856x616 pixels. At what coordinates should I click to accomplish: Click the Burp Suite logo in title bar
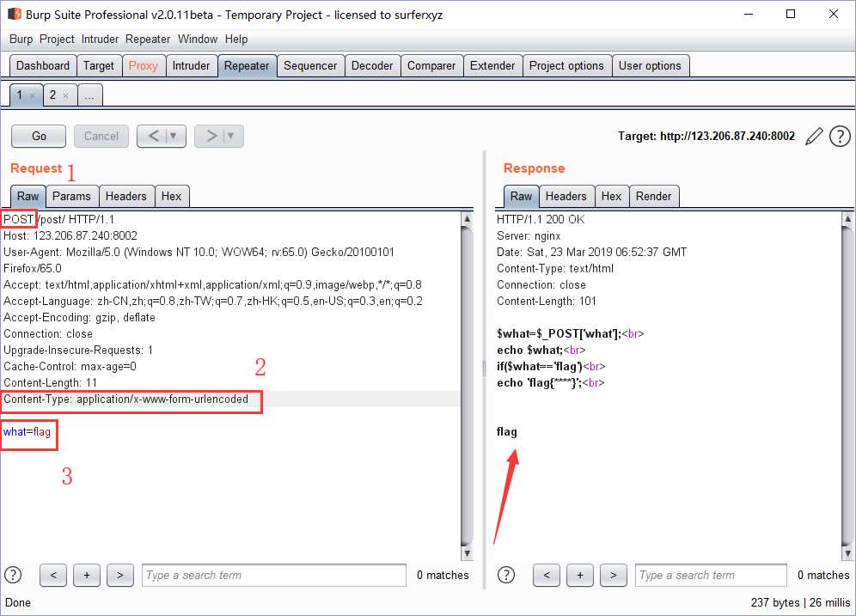point(15,14)
